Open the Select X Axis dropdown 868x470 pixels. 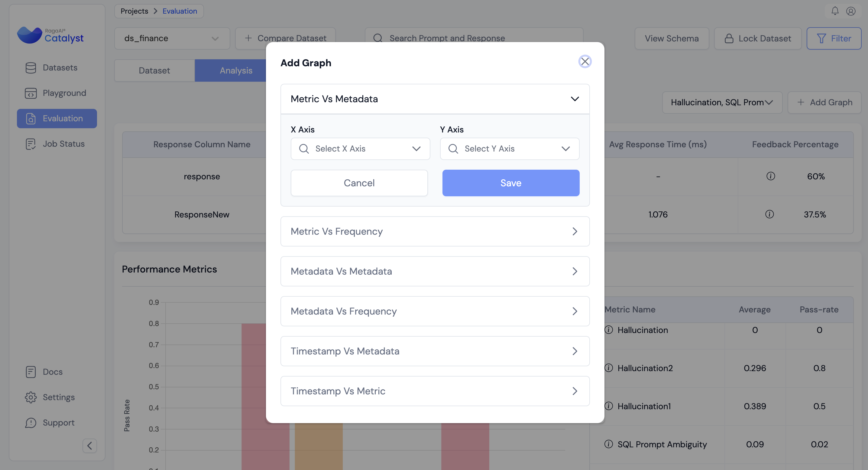(360, 149)
